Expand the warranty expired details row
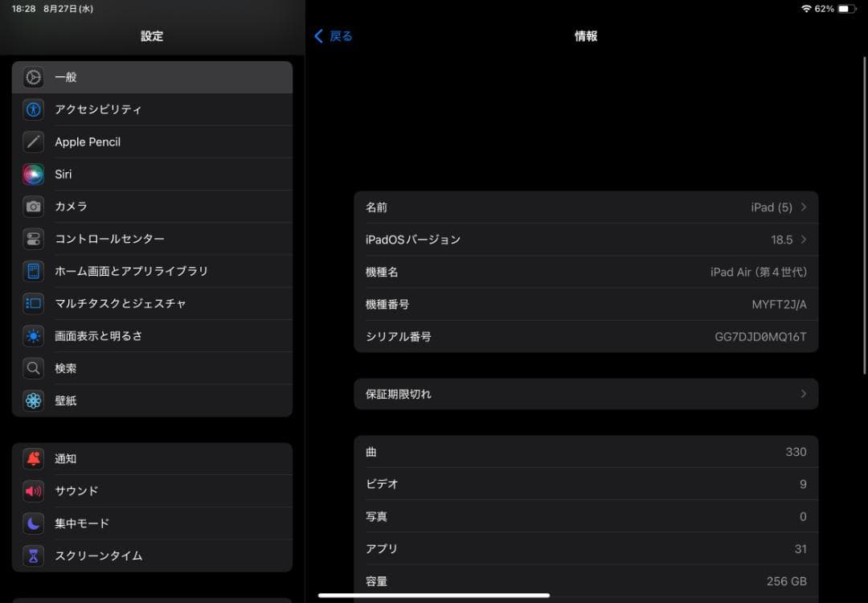Screen dimensions: 868x603 pyautogui.click(x=587, y=394)
